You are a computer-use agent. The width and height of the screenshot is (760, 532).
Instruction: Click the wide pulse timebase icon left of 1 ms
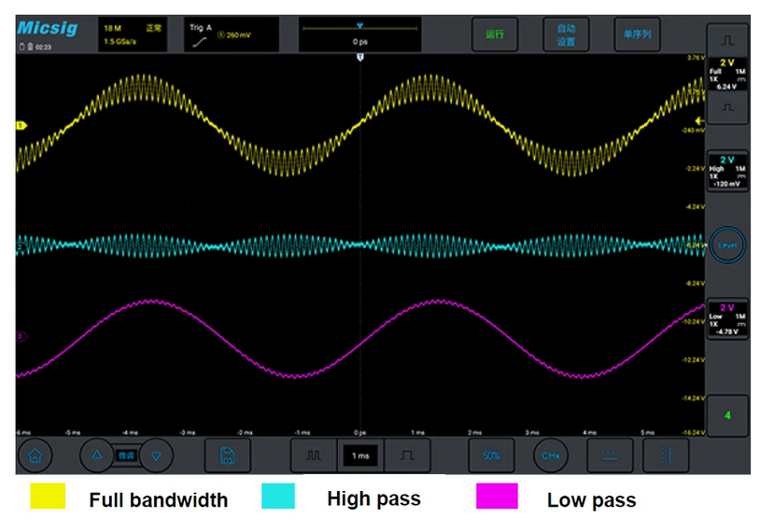pyautogui.click(x=314, y=455)
